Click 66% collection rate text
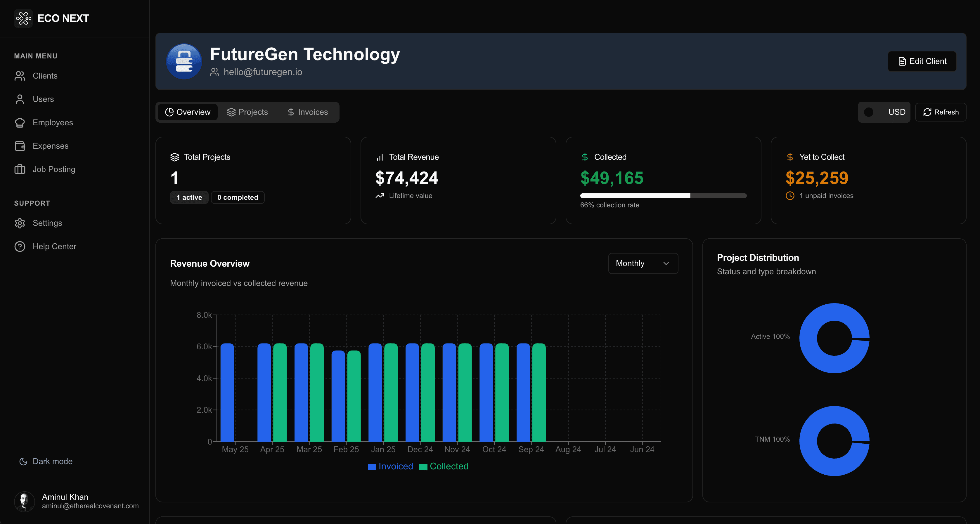Viewport: 980px width, 524px height. [610, 205]
